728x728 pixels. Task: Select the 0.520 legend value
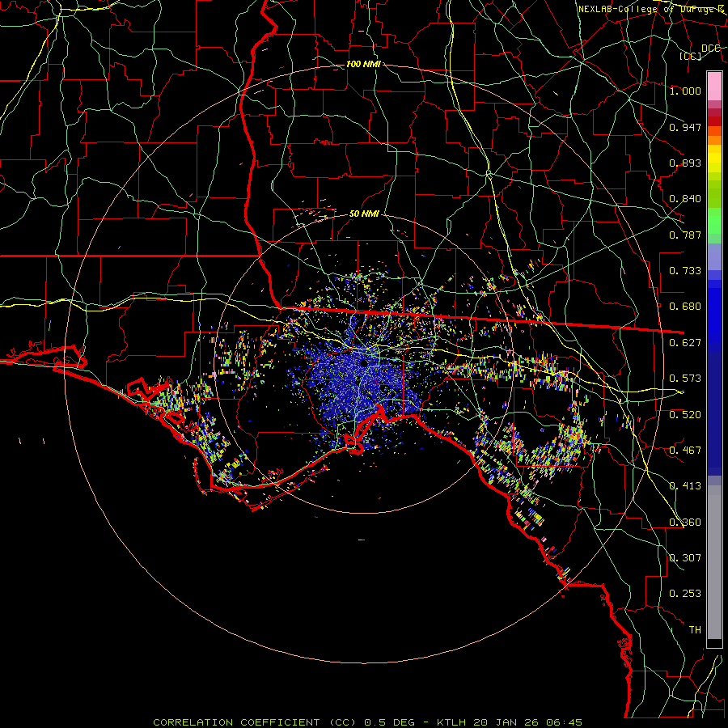tap(685, 415)
